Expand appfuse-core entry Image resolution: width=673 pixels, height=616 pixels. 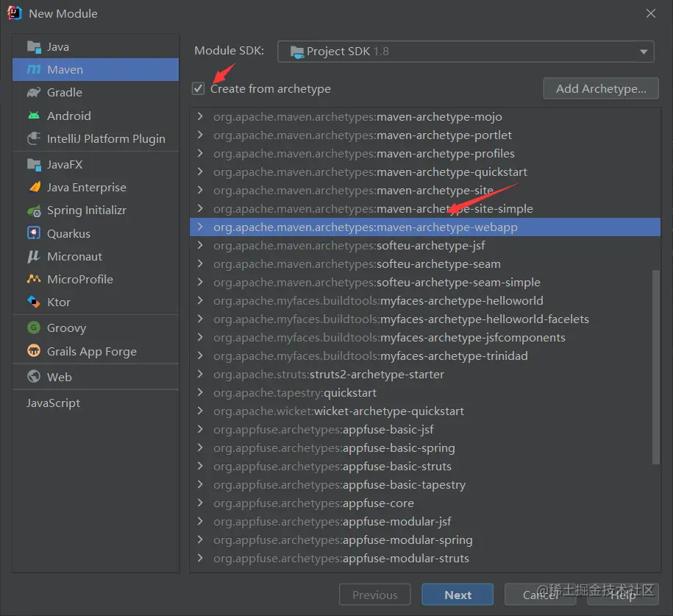click(199, 503)
